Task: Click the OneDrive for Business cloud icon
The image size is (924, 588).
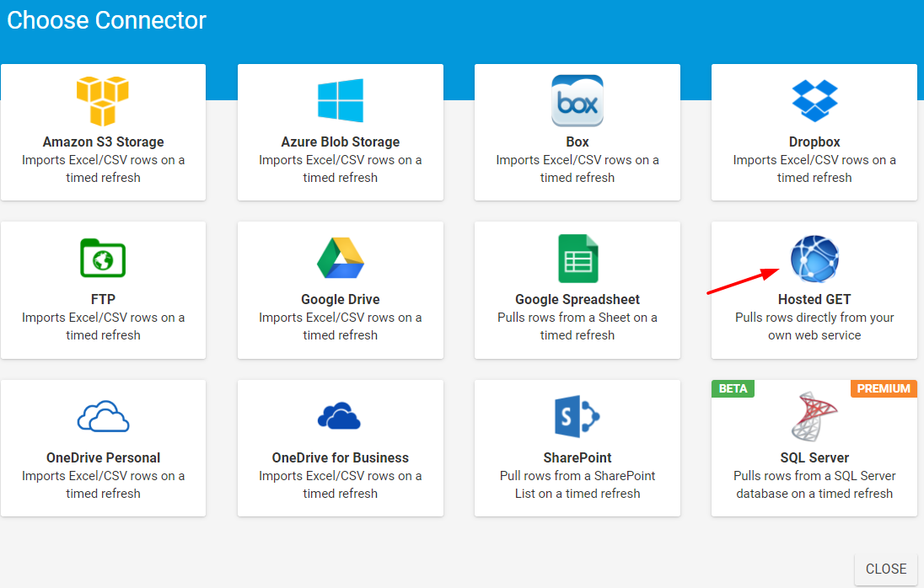Action: coord(339,416)
